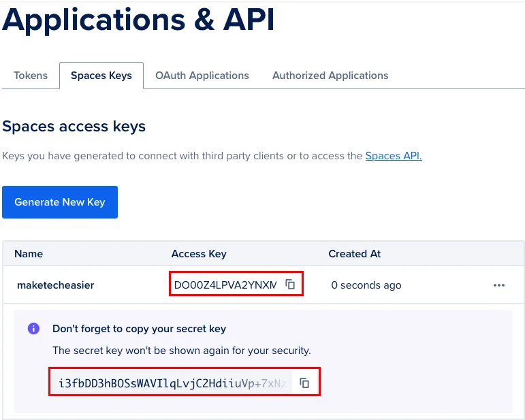Click the Access Key column header
The image size is (525, 420).
(199, 254)
